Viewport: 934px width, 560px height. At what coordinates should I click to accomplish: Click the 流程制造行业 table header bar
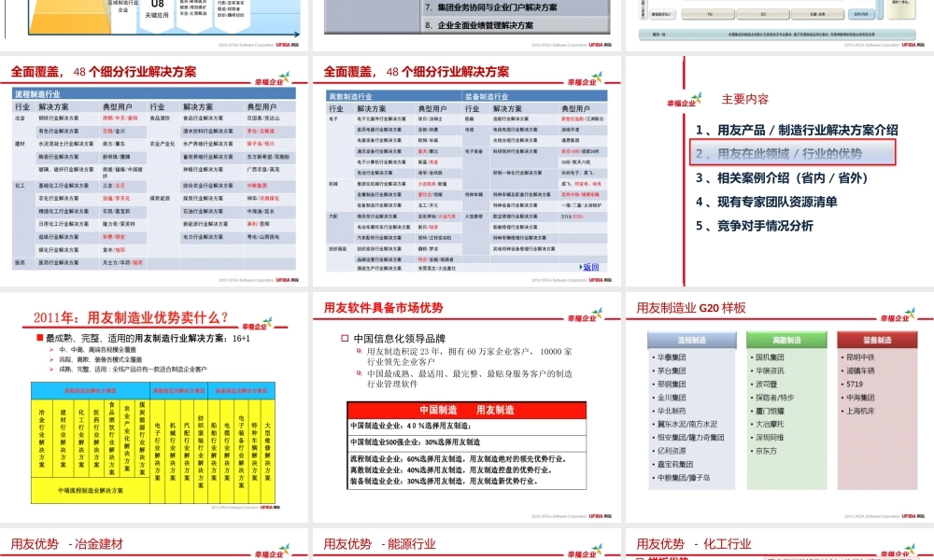(x=154, y=94)
